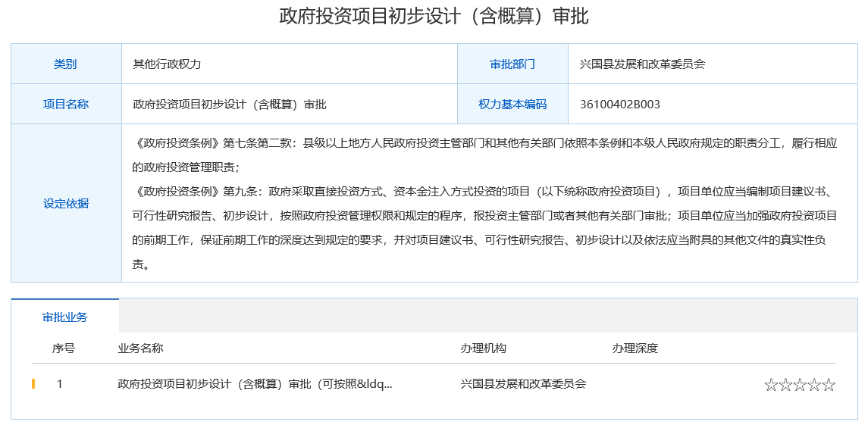Click the 其他行政权力 category value
The image size is (868, 425).
coord(167,64)
